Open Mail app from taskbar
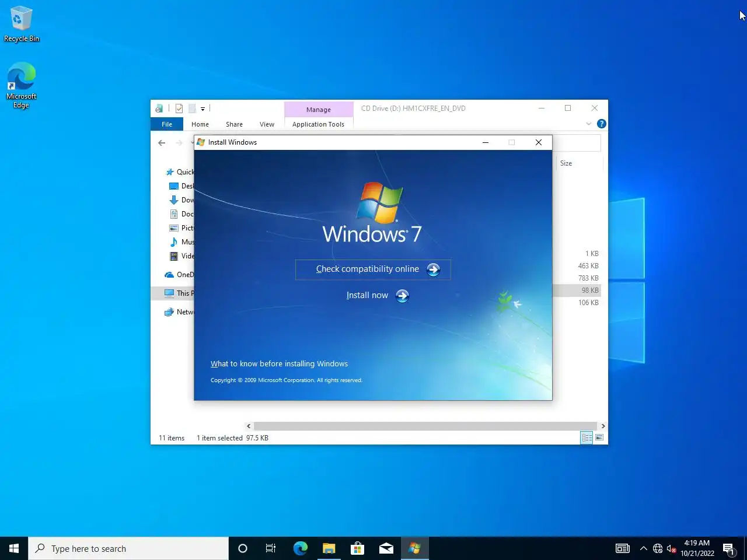 point(386,548)
